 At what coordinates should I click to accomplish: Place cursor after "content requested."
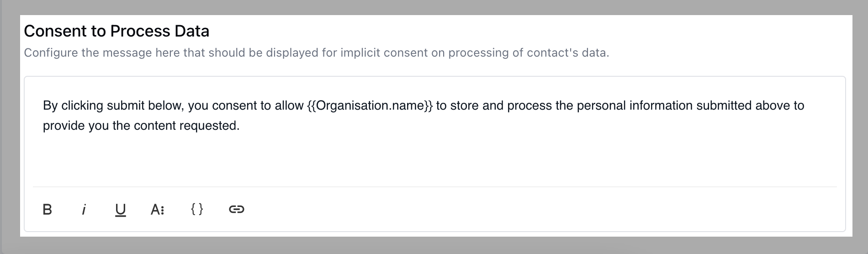click(241, 126)
